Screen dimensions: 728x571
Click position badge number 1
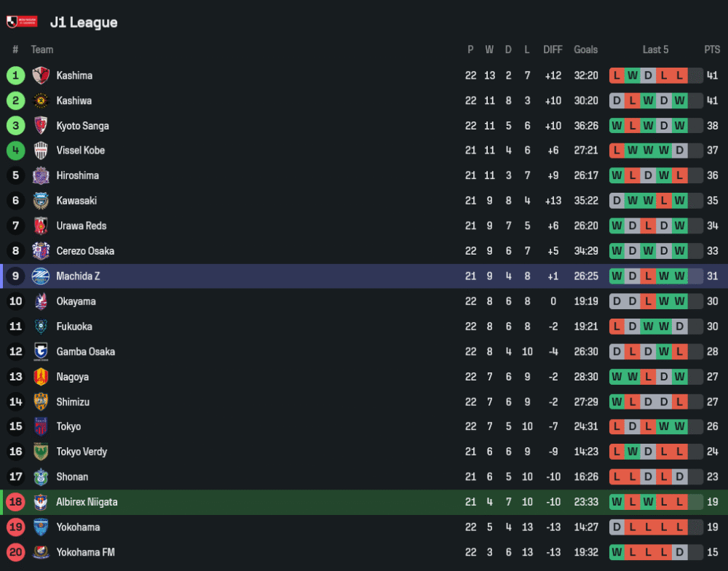[x=15, y=76]
